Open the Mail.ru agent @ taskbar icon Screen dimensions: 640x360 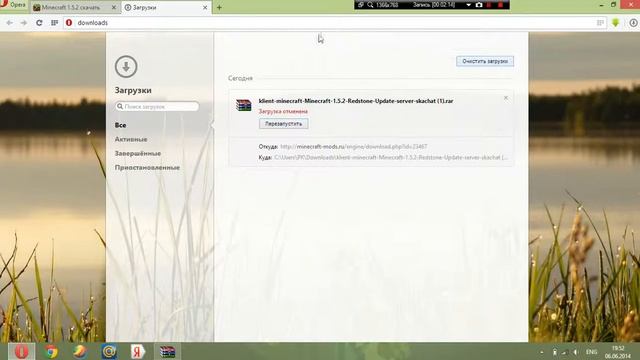coord(109,351)
